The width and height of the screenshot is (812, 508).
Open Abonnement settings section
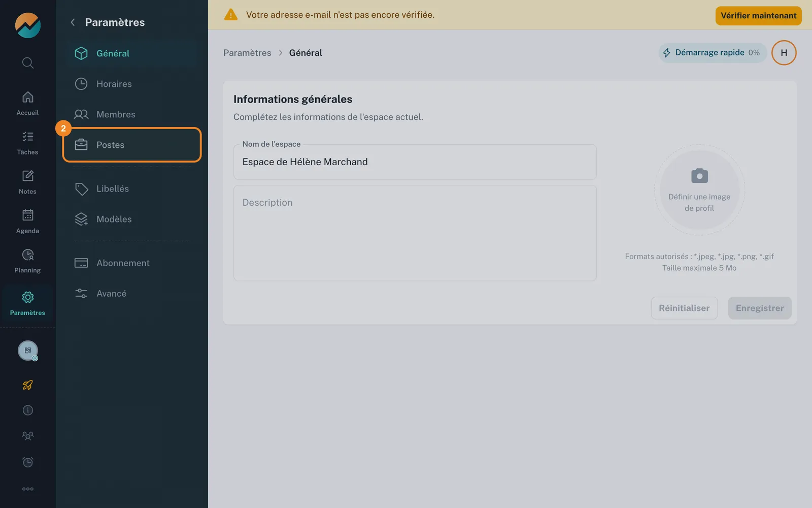tap(132, 263)
